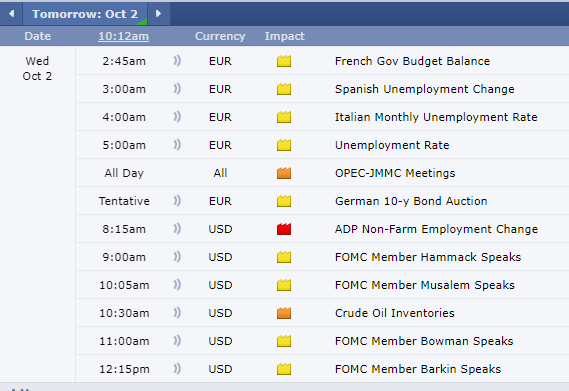This screenshot has width=569, height=391.
Task: Click sound alert icon for 12:15pm event
Action: [177, 369]
